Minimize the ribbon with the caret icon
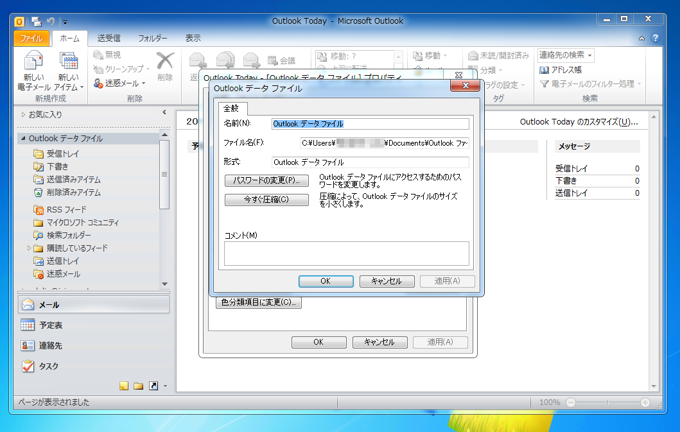The image size is (680, 432). [641, 39]
